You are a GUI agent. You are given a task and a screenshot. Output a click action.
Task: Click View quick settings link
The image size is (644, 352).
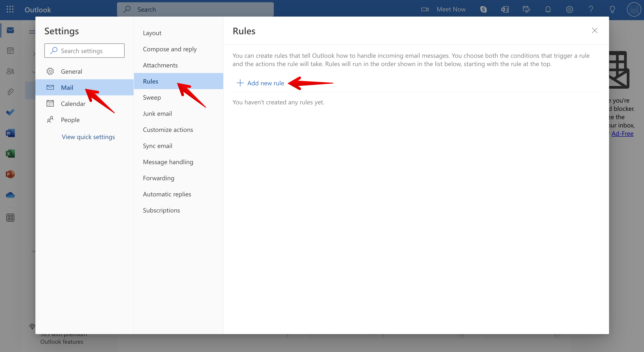click(x=88, y=136)
